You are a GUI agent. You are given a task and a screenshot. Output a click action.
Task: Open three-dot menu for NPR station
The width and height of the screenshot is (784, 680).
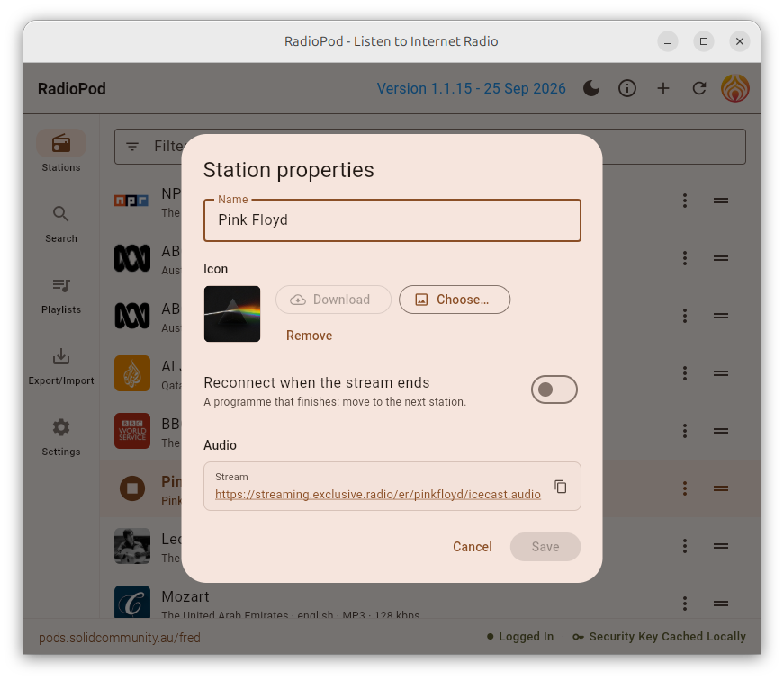pos(685,201)
